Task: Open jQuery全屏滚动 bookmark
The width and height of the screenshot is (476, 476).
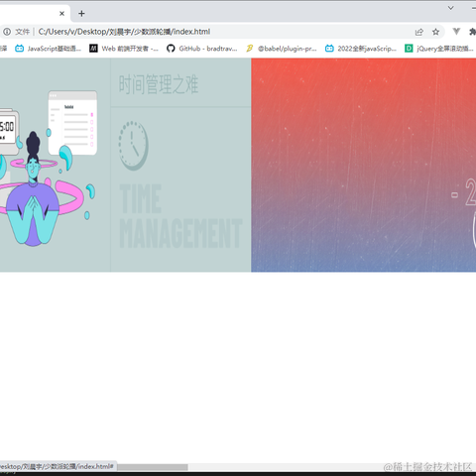Action: pyautogui.click(x=439, y=49)
